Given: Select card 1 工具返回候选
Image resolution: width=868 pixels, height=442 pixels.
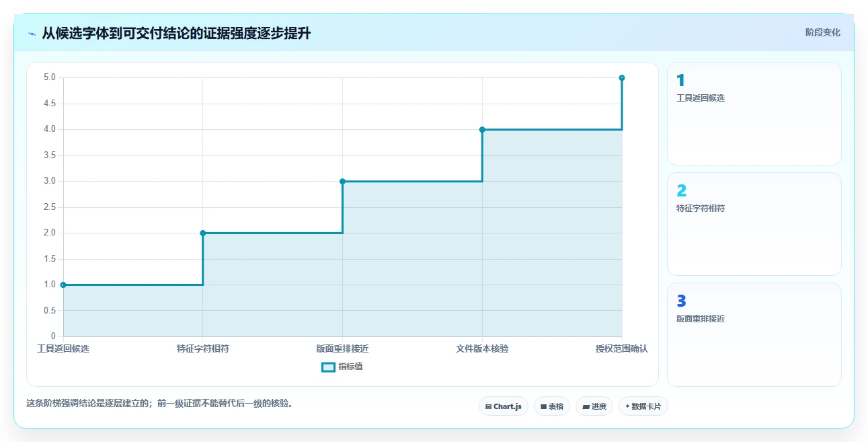Looking at the screenshot, I should (x=754, y=114).
